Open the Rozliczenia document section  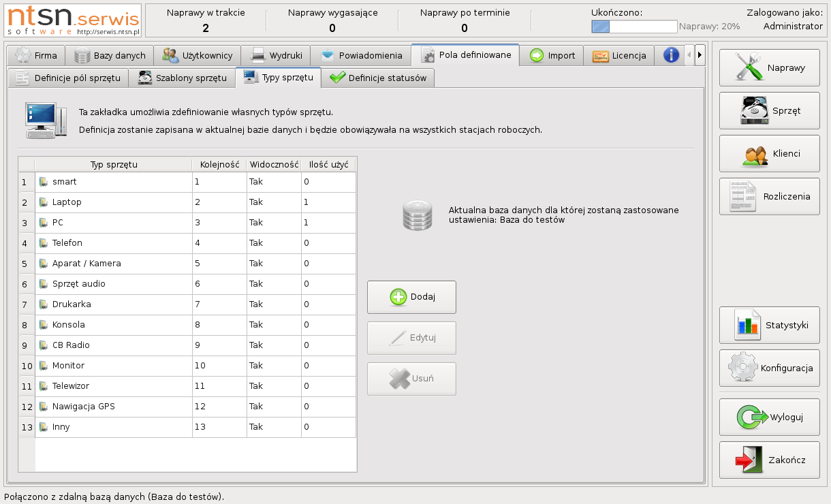(x=769, y=196)
